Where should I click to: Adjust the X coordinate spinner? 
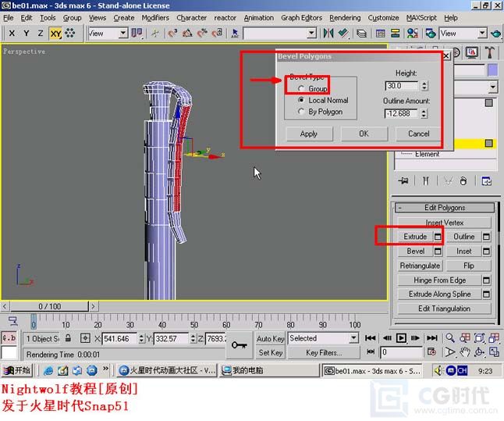[141, 339]
